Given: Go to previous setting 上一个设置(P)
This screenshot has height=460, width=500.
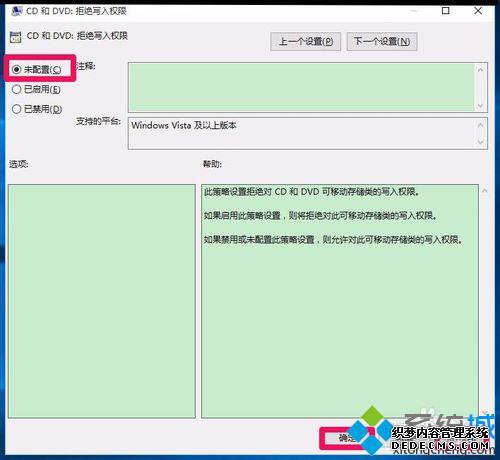Looking at the screenshot, I should (x=305, y=41).
